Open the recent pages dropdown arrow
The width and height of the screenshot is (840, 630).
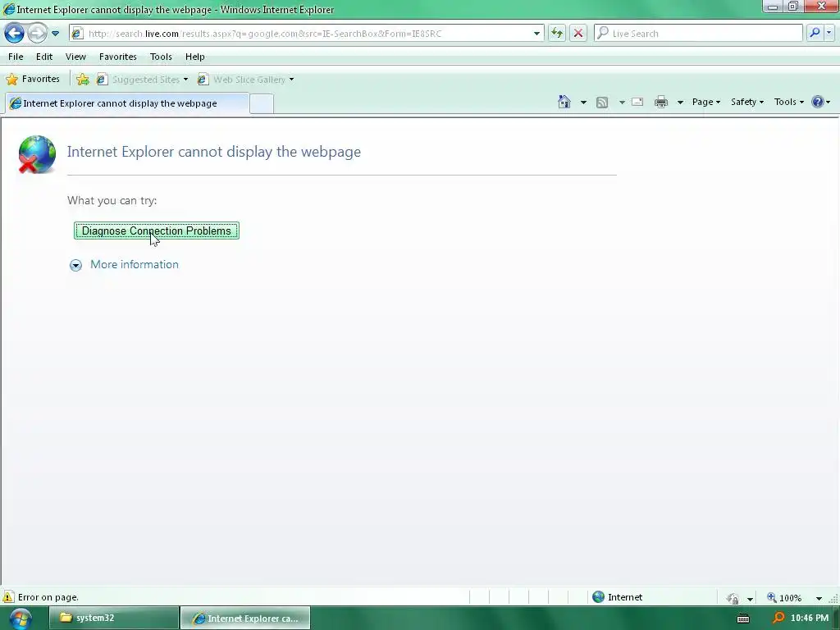tap(55, 33)
